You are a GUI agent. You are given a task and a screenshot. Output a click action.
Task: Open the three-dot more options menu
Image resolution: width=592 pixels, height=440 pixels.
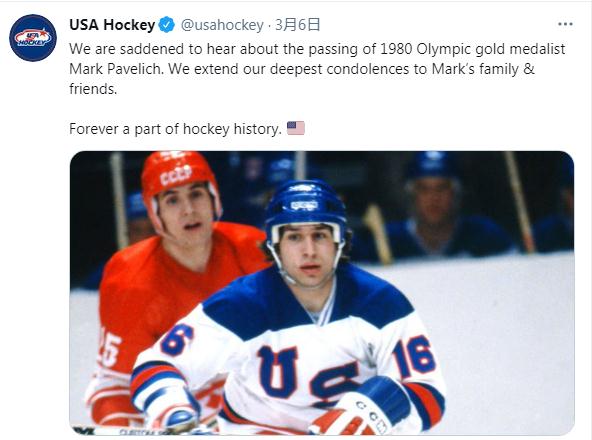(565, 24)
